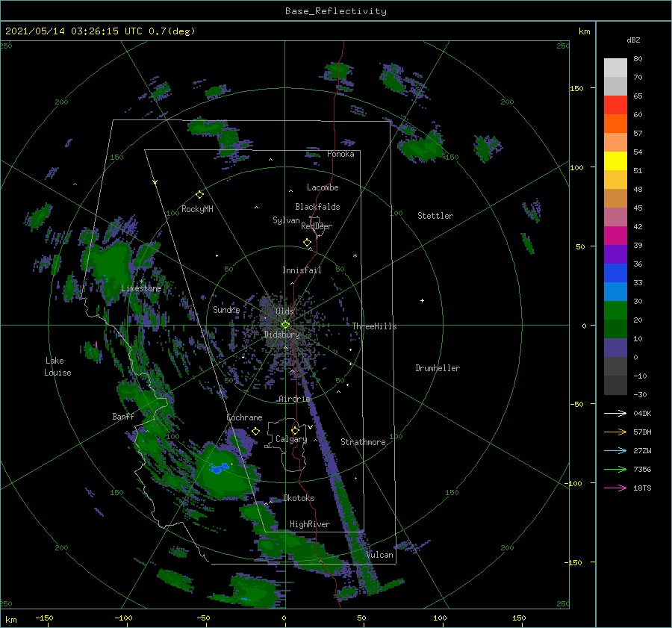Click the yellow diamond marker below RedDeer
This screenshot has height=628, width=672.
(307, 243)
